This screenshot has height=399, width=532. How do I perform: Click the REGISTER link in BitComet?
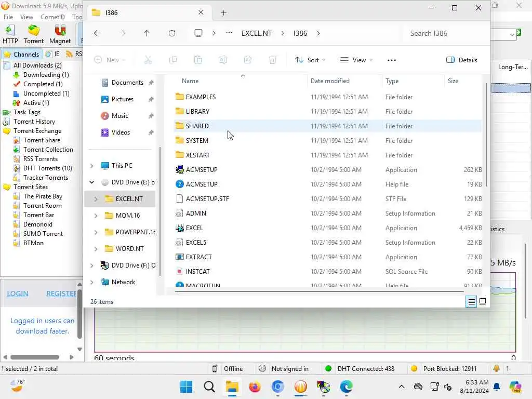tap(61, 294)
